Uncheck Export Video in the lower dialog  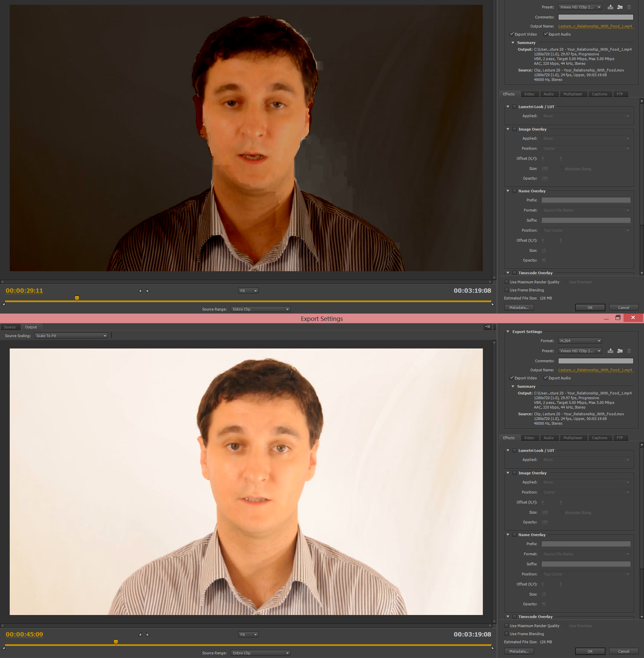tap(512, 378)
